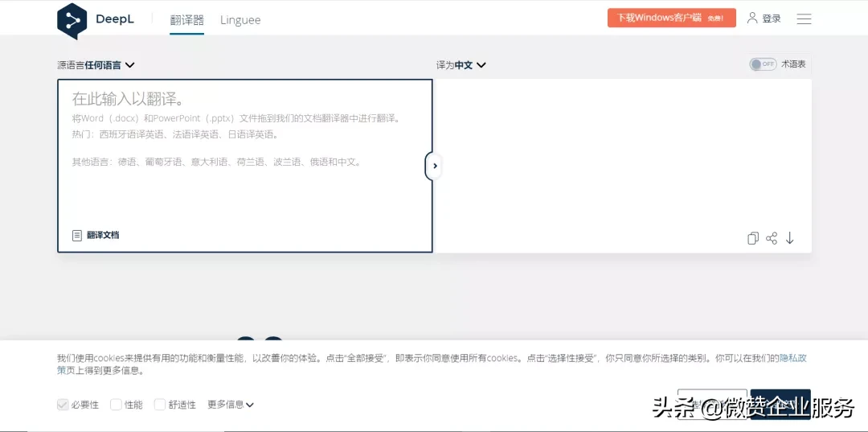Click the 必要性 checkbox

(63, 405)
